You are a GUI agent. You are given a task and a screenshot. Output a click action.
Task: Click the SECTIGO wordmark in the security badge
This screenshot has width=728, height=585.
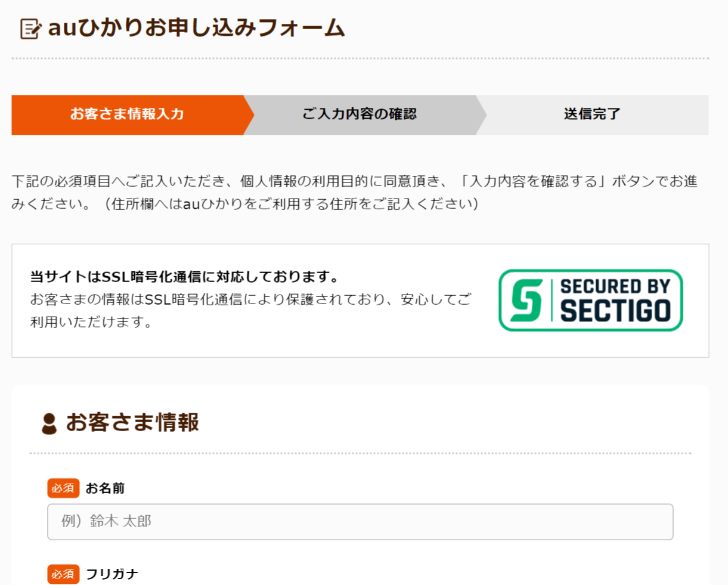pos(615,311)
